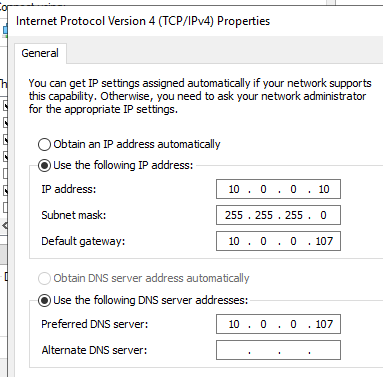Click last octet 0 of Subnet mask

coord(323,215)
